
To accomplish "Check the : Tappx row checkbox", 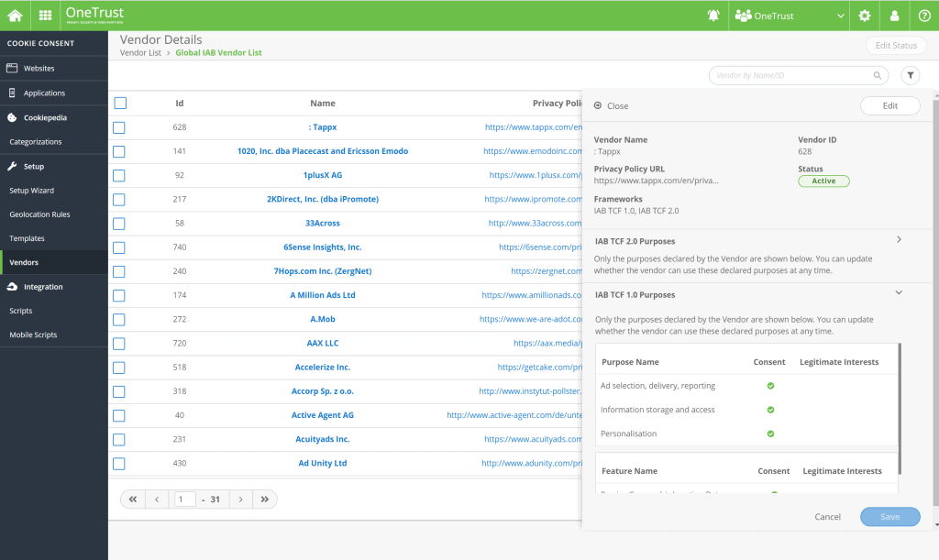I will tap(119, 127).
